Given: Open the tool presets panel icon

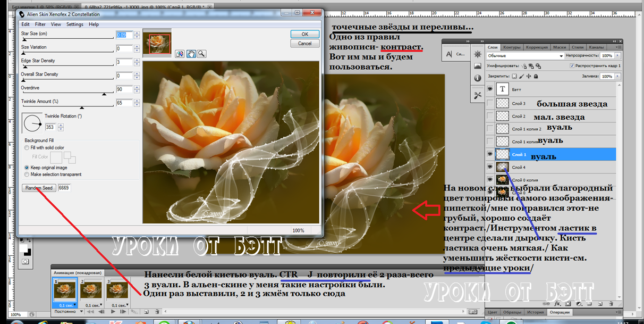Looking at the screenshot, I should click(478, 95).
